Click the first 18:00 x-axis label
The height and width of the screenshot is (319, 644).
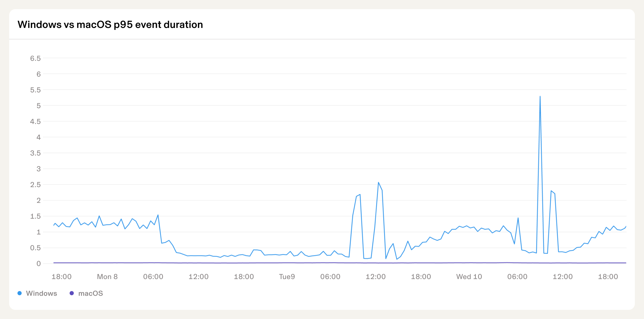[x=62, y=277]
